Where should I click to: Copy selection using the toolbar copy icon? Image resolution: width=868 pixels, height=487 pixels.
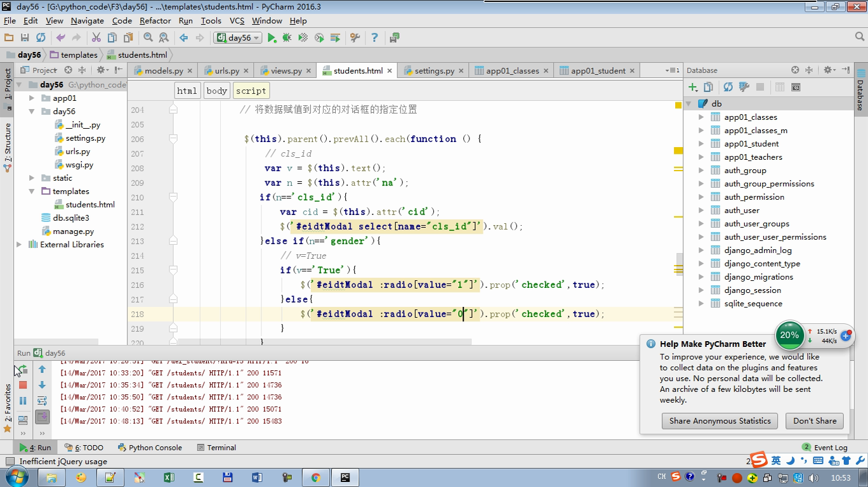112,38
